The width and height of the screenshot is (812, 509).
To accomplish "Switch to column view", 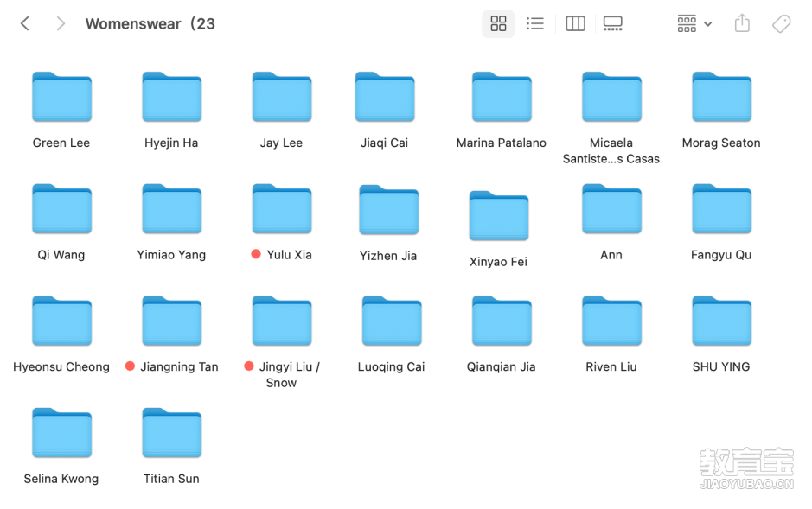I will pos(575,23).
